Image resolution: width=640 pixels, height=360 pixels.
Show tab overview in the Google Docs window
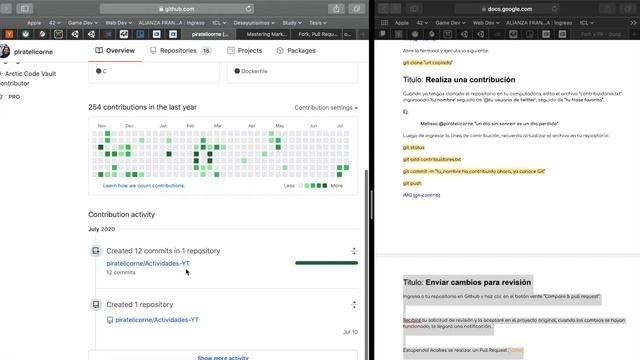click(628, 9)
